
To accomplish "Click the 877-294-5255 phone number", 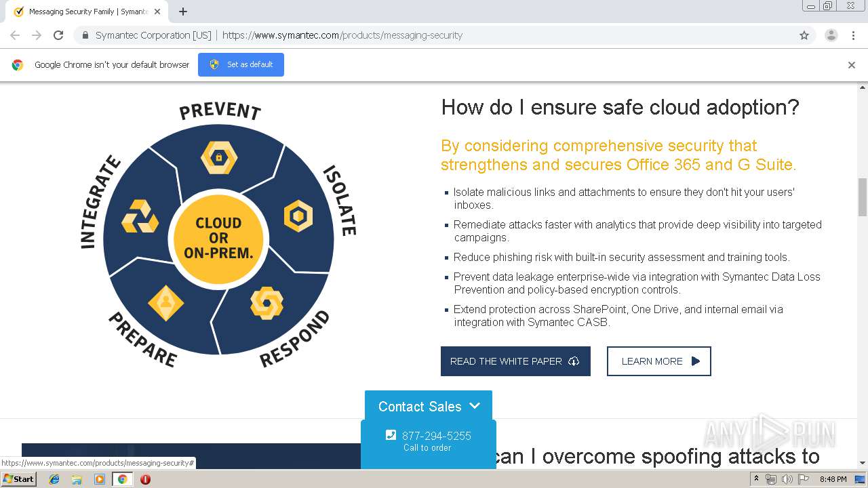I will coord(437,436).
